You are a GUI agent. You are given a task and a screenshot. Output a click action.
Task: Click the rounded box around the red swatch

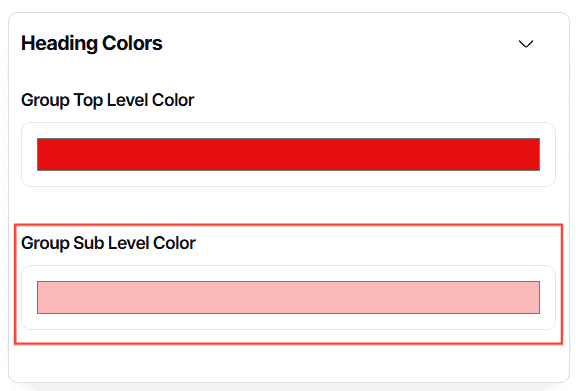pos(288,154)
